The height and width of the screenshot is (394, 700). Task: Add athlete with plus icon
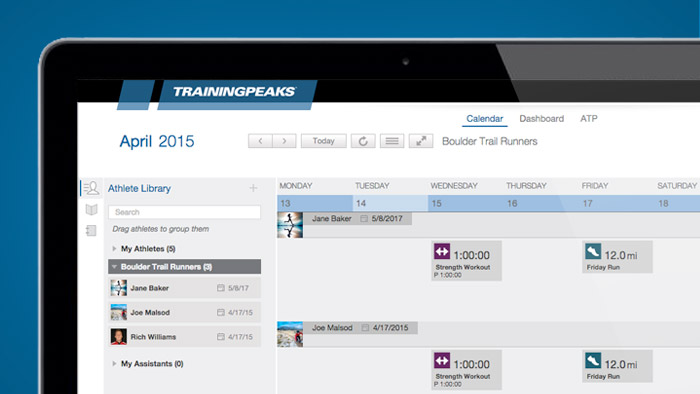coord(253,188)
